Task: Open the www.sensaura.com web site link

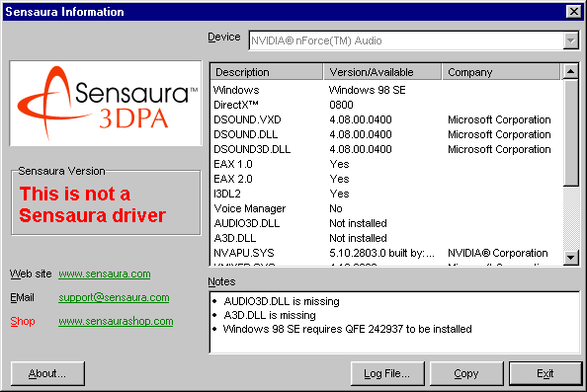Action: tap(105, 274)
